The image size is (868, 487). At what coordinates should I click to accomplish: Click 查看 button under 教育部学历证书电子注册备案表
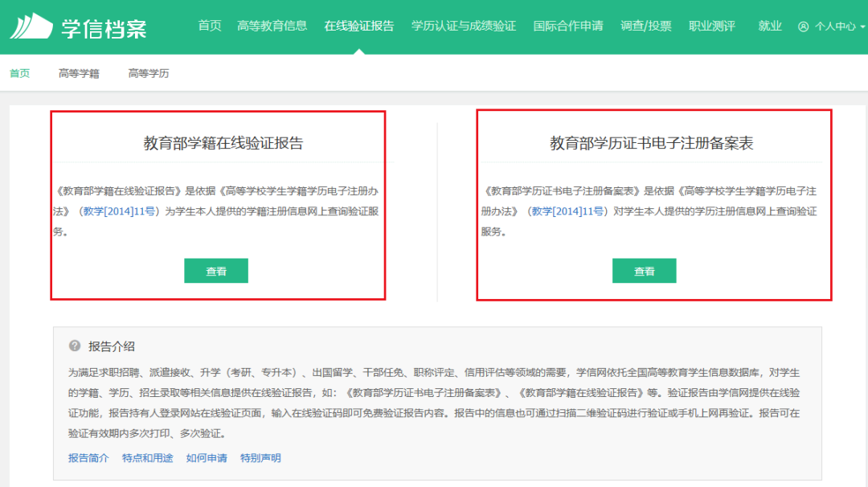pyautogui.click(x=645, y=271)
